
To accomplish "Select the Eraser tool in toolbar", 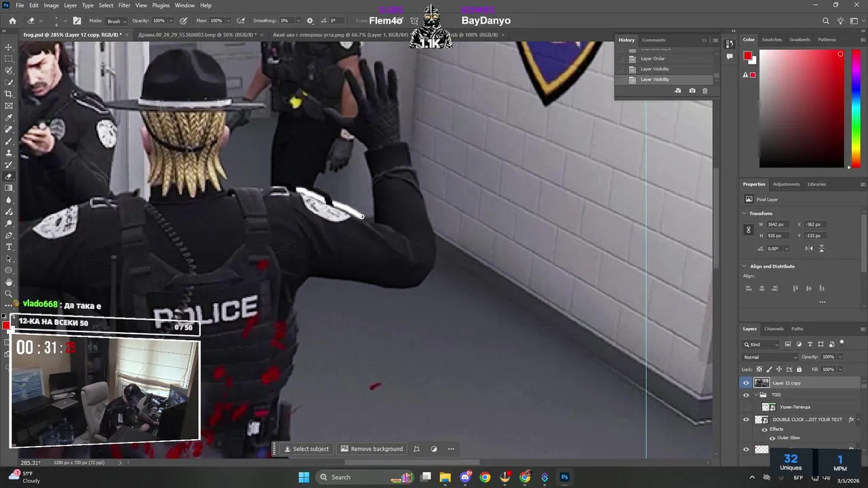I will (9, 176).
